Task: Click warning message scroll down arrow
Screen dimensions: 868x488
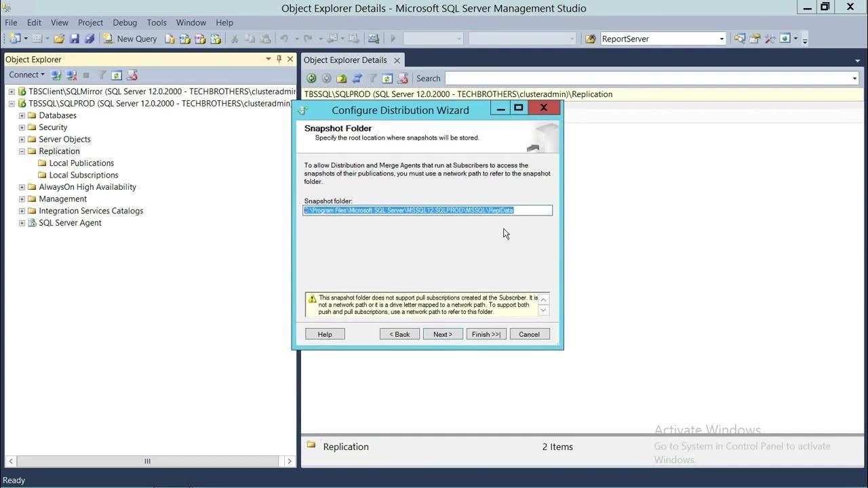Action: click(x=543, y=310)
